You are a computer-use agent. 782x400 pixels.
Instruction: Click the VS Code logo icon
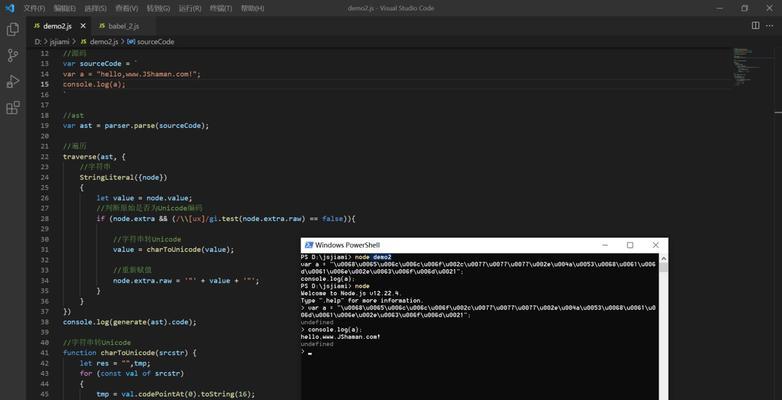tap(9, 8)
